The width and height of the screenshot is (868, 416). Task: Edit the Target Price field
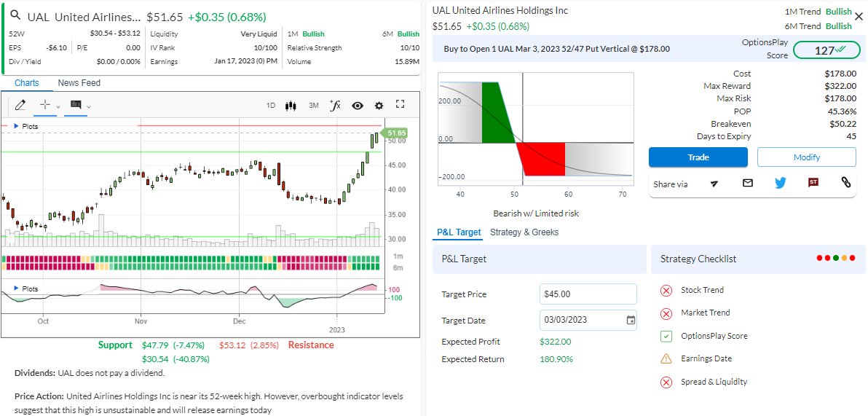tap(588, 294)
